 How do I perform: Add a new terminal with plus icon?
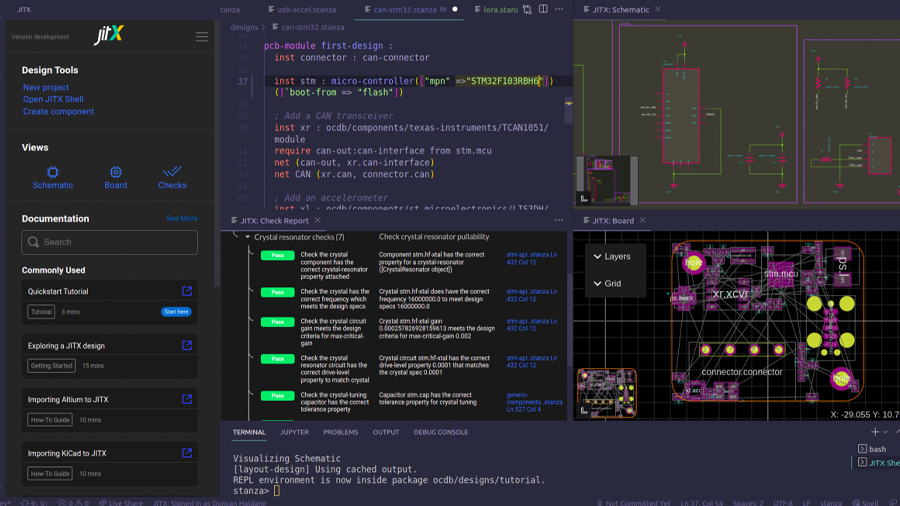point(875,432)
